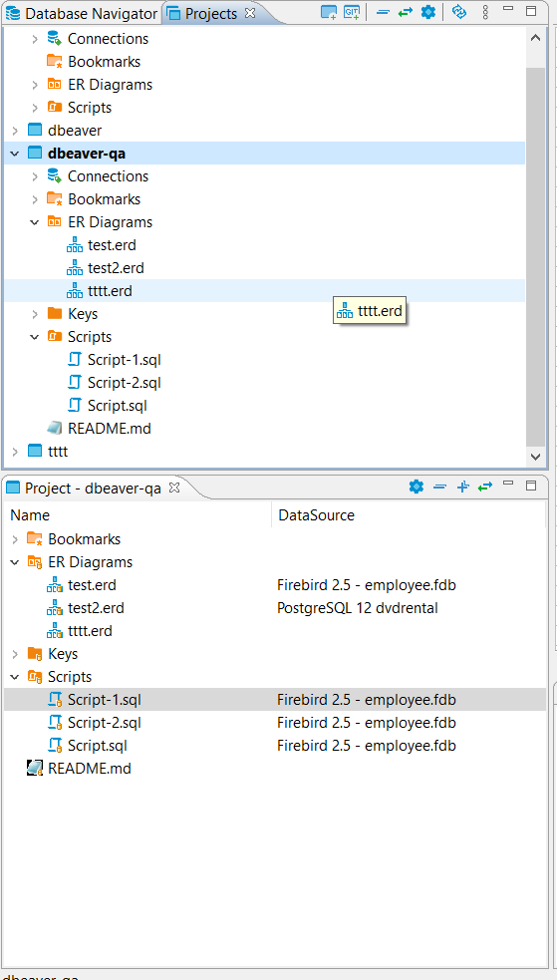Click PostgreSQL 12 dvdrental datasource cell
The height and width of the screenshot is (980, 557).
point(357,608)
